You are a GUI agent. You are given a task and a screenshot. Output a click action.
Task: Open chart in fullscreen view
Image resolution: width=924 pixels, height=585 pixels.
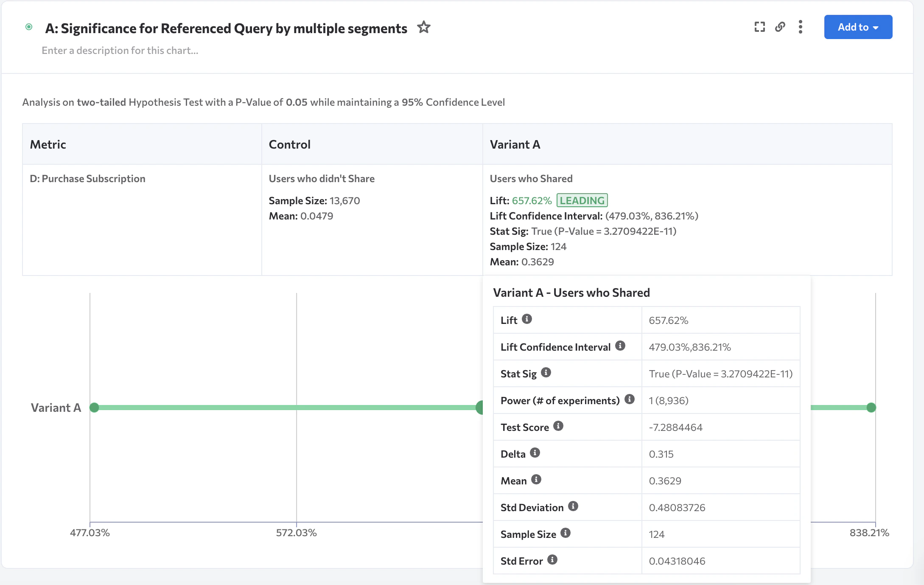759,27
